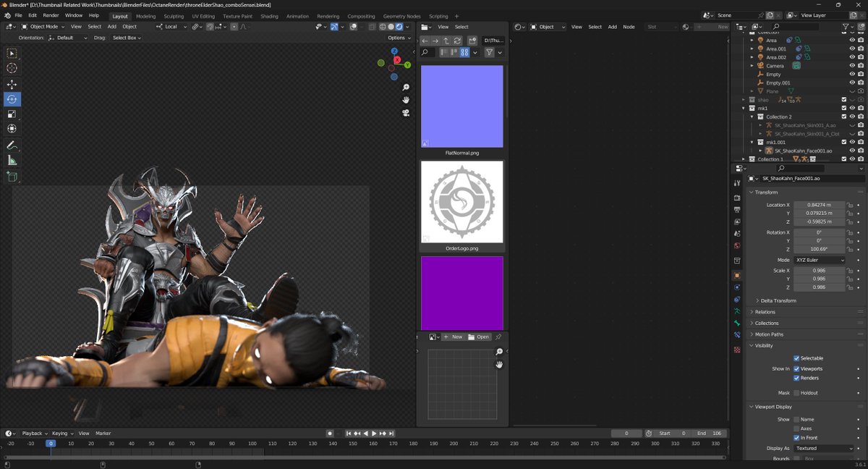The width and height of the screenshot is (868, 469).
Task: Expand the Motion Paths panel
Action: click(x=769, y=334)
